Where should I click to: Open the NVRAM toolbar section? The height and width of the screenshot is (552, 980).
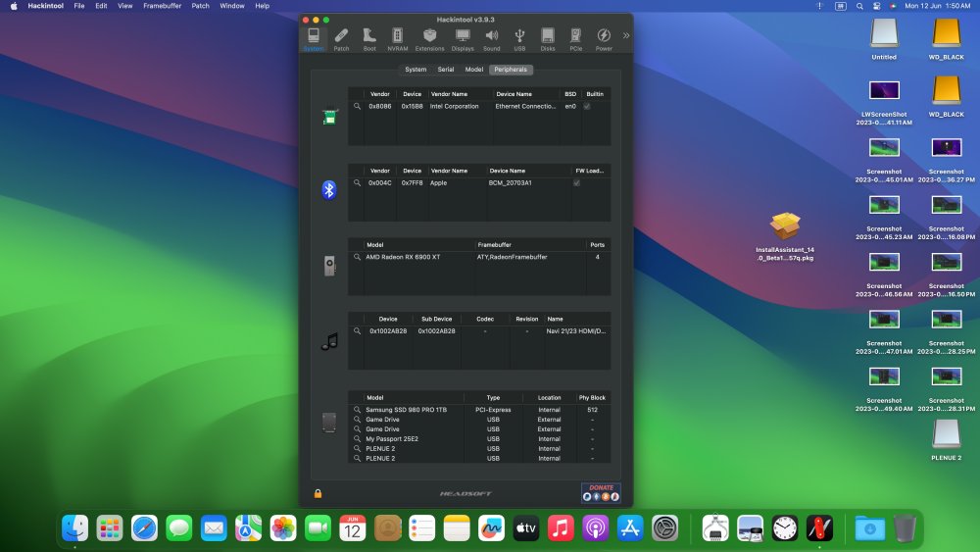click(x=398, y=39)
